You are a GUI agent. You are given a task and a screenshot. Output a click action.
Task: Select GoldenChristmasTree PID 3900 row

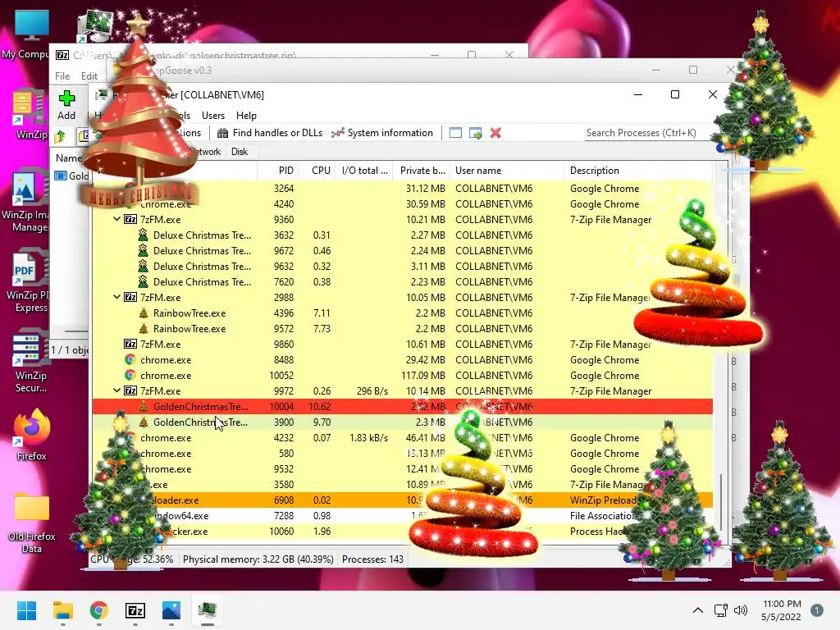click(x=402, y=422)
